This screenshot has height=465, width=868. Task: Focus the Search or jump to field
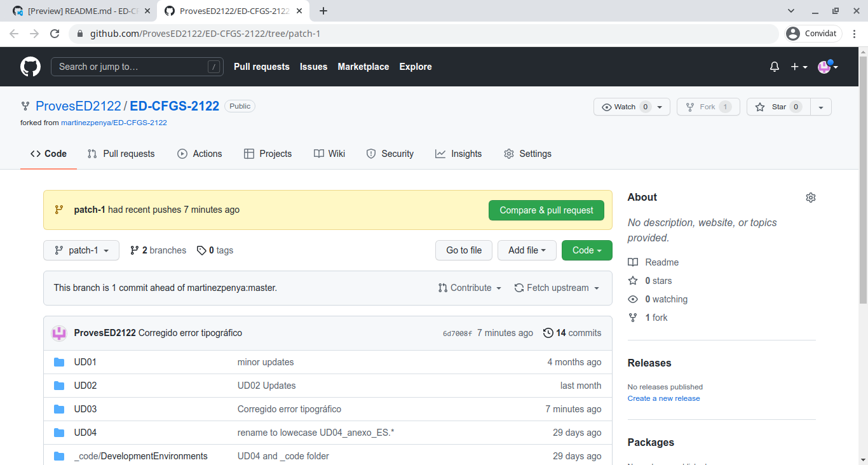[x=131, y=67]
